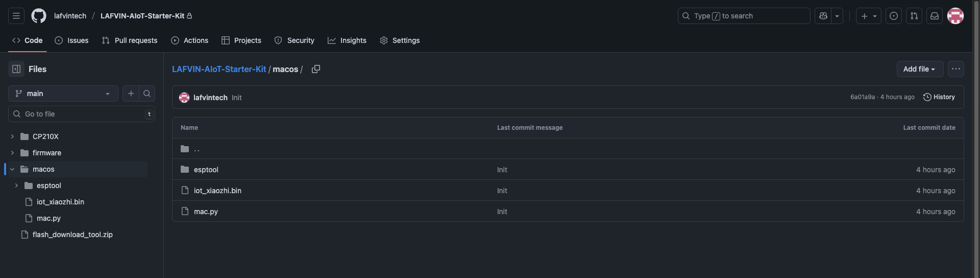Viewport: 980px width, 278px height.
Task: Open the notifications inbox icon
Action: pyautogui.click(x=935, y=16)
